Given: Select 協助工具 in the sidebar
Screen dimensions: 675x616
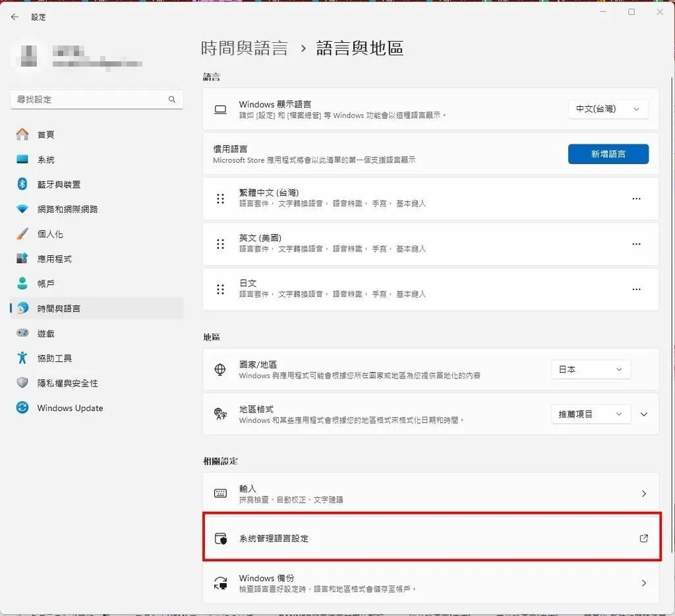Looking at the screenshot, I should (97, 358).
